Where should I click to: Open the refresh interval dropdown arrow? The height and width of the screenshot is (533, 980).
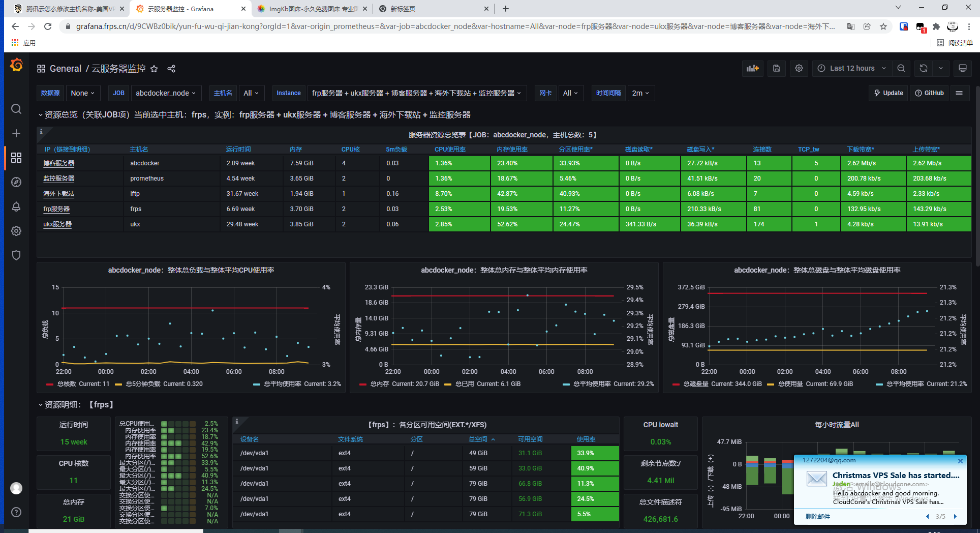(941, 68)
